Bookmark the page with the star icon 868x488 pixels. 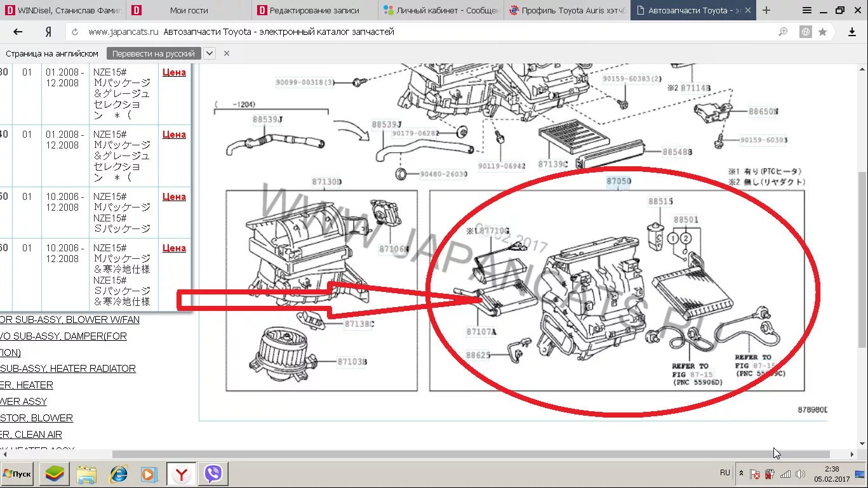point(822,32)
